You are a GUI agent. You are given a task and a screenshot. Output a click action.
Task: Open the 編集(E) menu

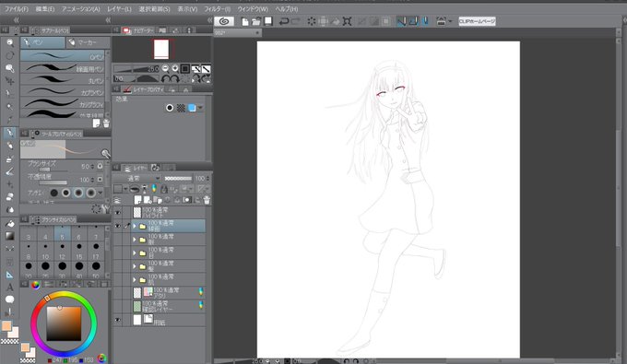45,9
